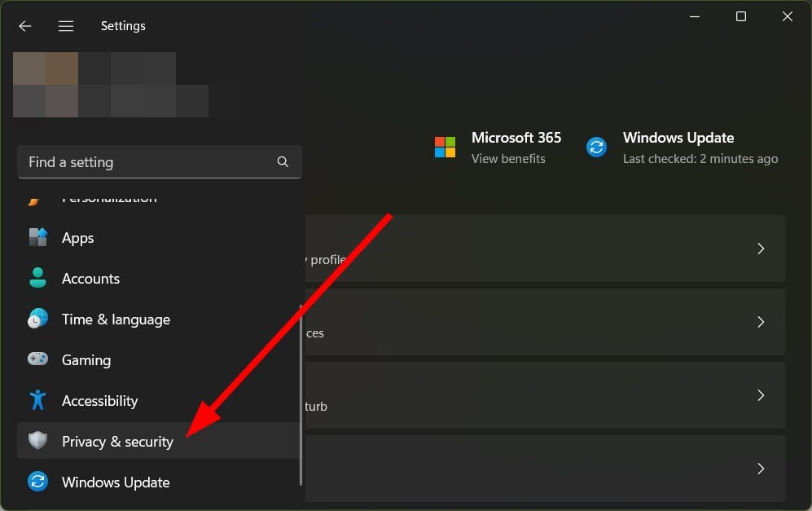812x511 pixels.
Task: Open the navigation hamburger menu
Action: (66, 25)
